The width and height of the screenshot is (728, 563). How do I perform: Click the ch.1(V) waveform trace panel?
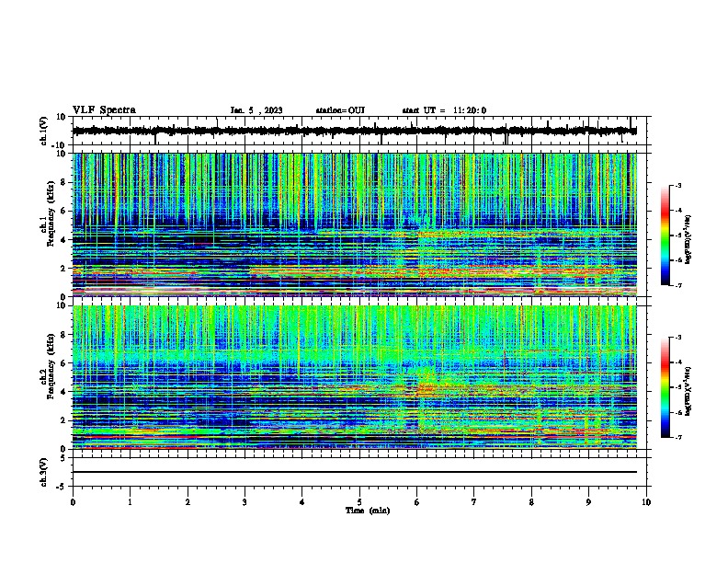pyautogui.click(x=359, y=131)
